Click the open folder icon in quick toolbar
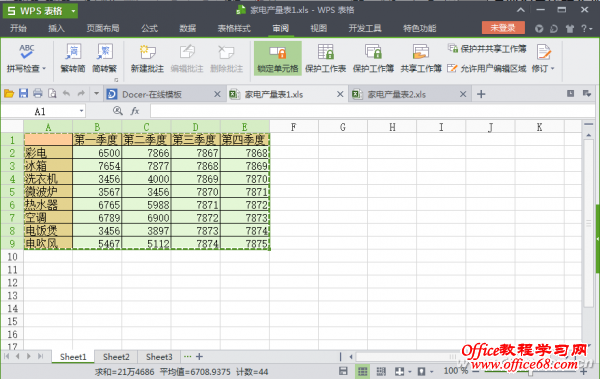The width and height of the screenshot is (600, 379). 9,93
